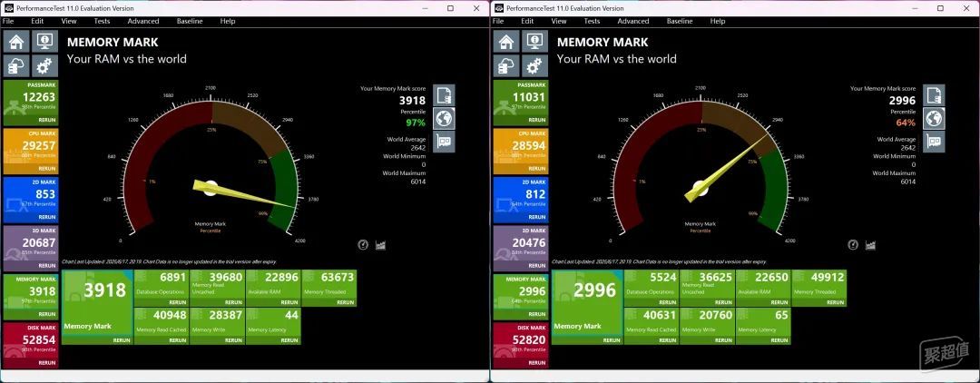
Task: Open gears settings icon in 2996-score window
Action: (534, 65)
